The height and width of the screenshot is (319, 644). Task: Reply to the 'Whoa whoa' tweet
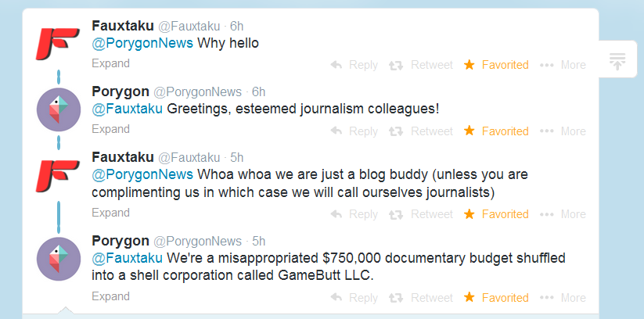tap(354, 214)
